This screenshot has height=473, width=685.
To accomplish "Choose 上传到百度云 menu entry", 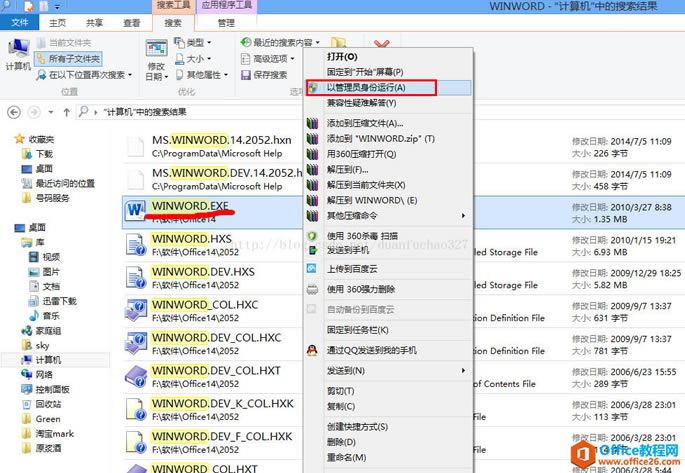I will point(352,269).
